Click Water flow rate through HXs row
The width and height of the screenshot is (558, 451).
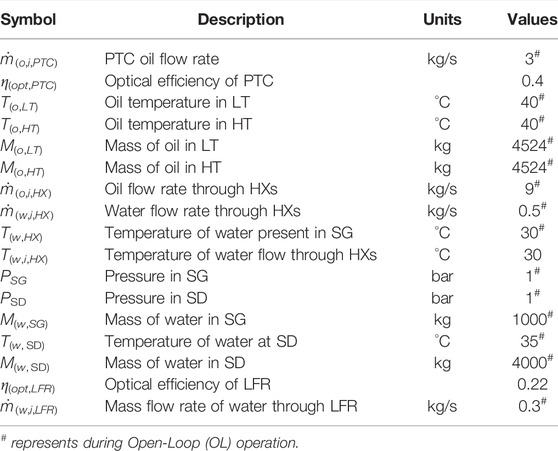point(279,211)
